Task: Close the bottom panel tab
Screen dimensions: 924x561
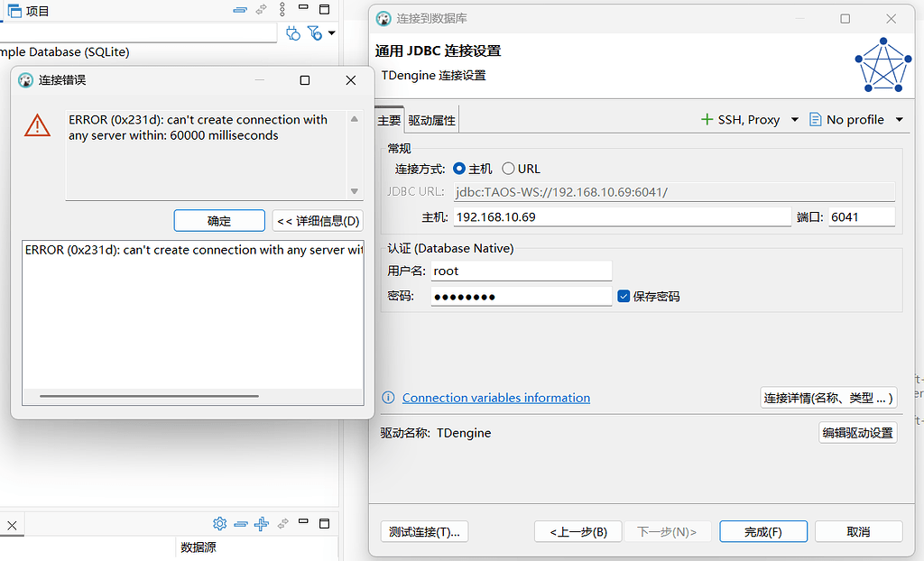Action: pos(12,525)
